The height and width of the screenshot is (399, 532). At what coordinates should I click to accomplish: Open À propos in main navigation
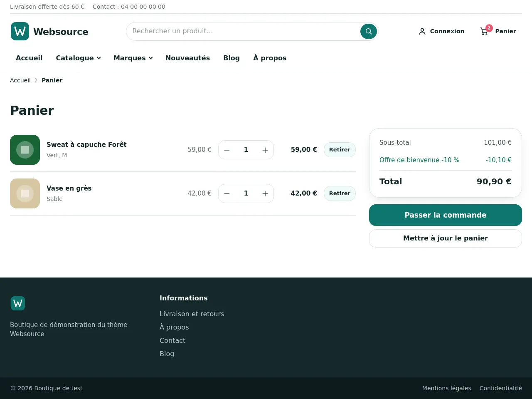click(270, 58)
